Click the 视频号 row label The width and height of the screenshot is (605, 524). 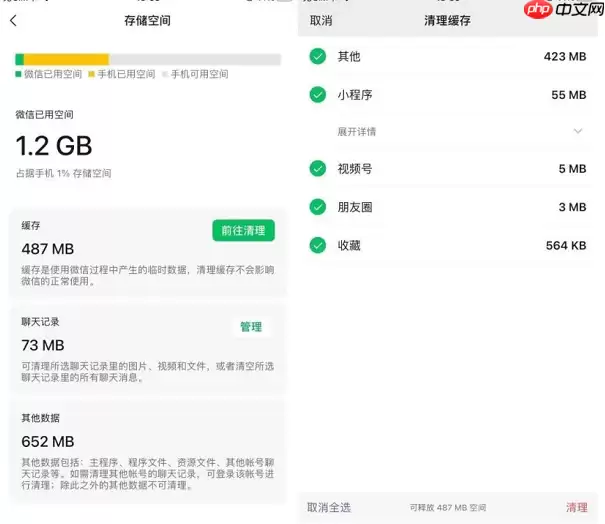coord(355,169)
